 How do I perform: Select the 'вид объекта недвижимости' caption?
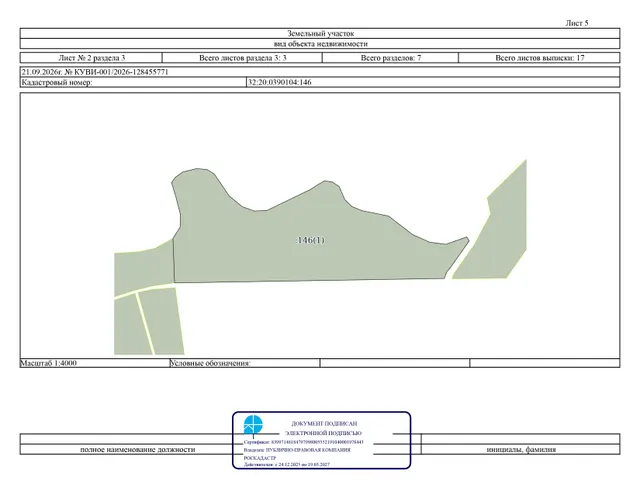(x=320, y=44)
